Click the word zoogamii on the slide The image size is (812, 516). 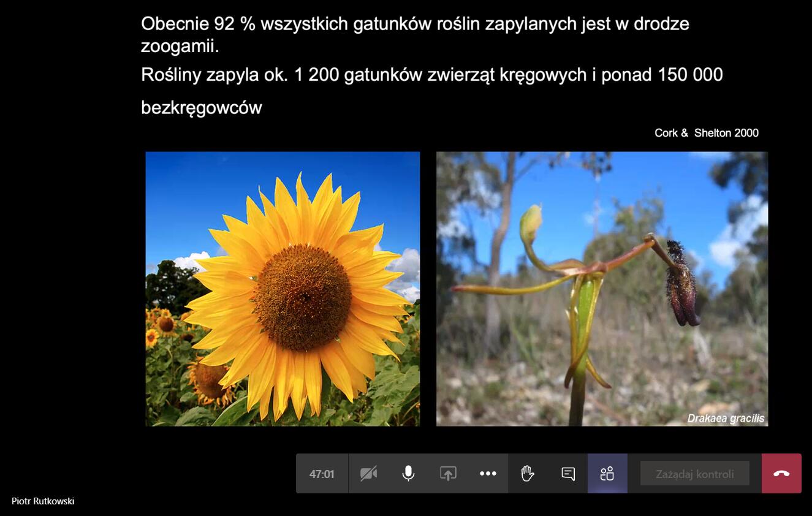click(180, 47)
